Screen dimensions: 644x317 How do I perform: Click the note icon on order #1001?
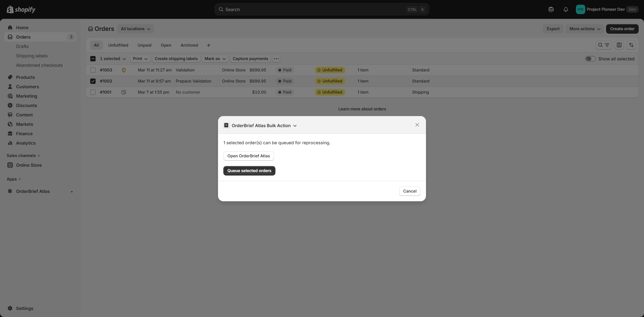click(124, 92)
